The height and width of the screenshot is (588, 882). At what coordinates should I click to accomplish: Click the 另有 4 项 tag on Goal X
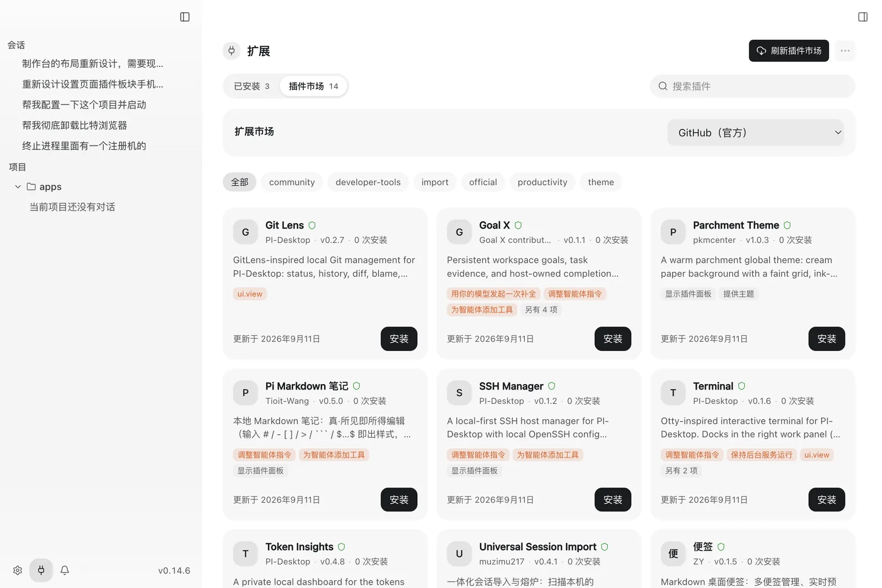coord(541,310)
